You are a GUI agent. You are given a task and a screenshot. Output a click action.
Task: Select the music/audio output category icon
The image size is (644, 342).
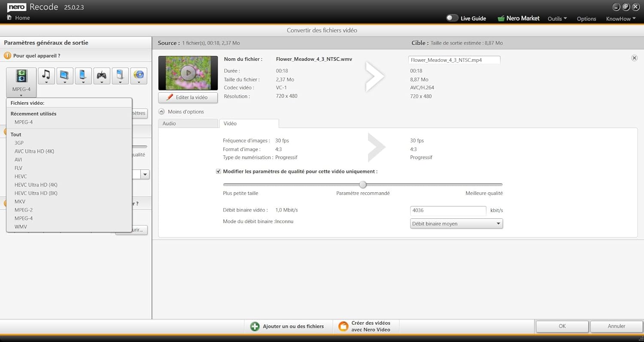click(46, 76)
